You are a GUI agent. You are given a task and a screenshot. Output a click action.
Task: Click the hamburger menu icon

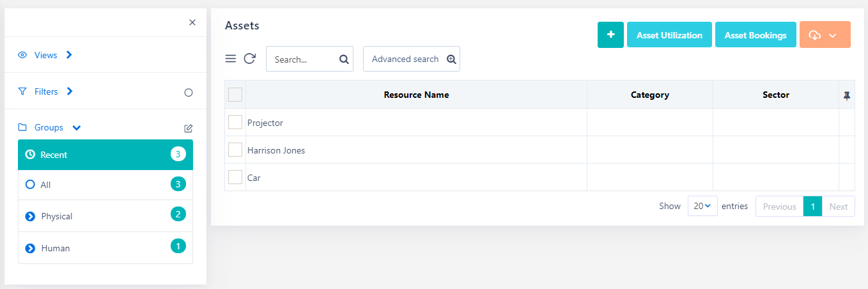tap(231, 59)
